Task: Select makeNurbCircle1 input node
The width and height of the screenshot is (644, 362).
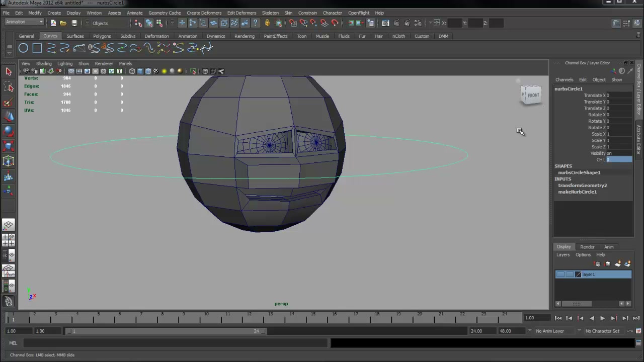Action: tap(577, 192)
